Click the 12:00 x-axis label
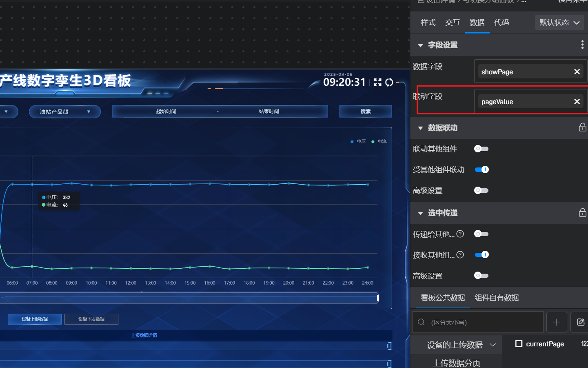The image size is (588, 368). [131, 283]
